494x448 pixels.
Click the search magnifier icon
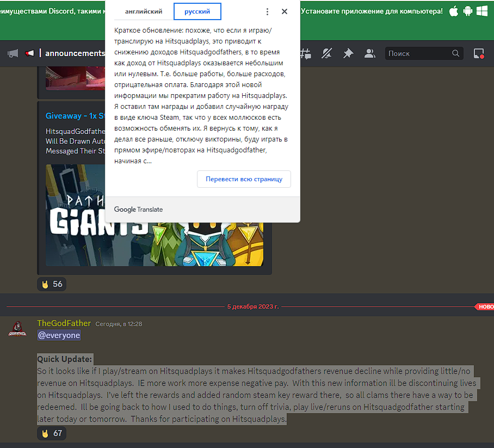[455, 53]
